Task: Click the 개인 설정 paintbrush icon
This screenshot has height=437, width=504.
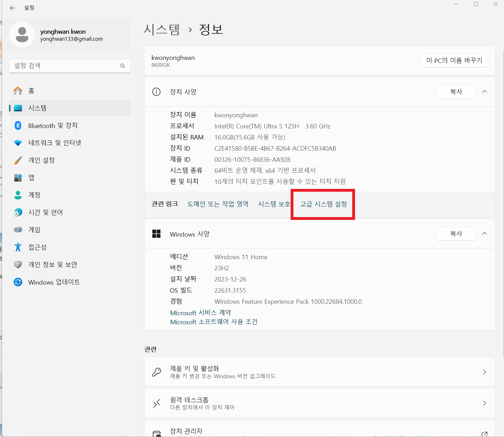Action: tap(18, 160)
